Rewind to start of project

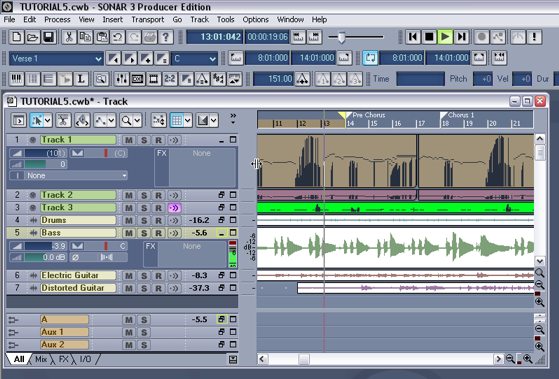[413, 37]
